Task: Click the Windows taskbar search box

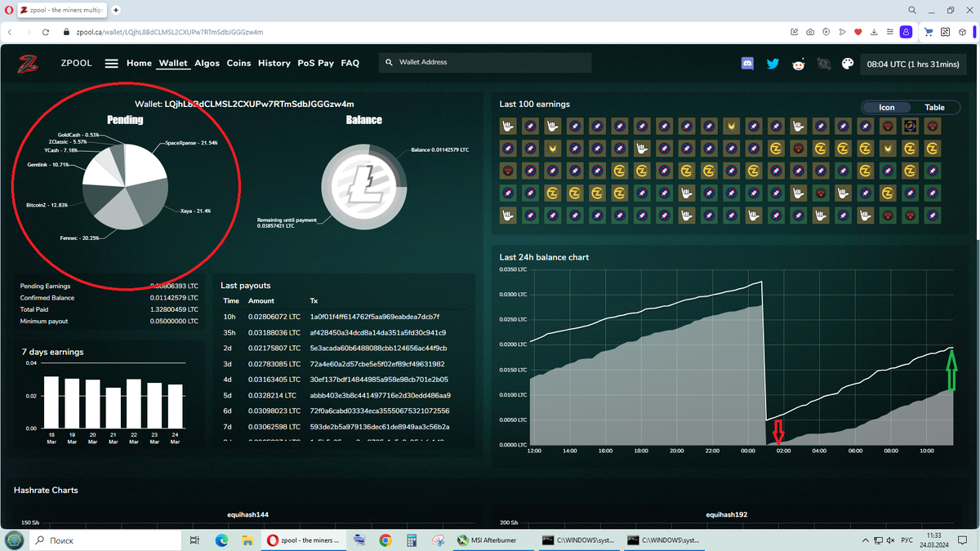Action: coord(106,540)
